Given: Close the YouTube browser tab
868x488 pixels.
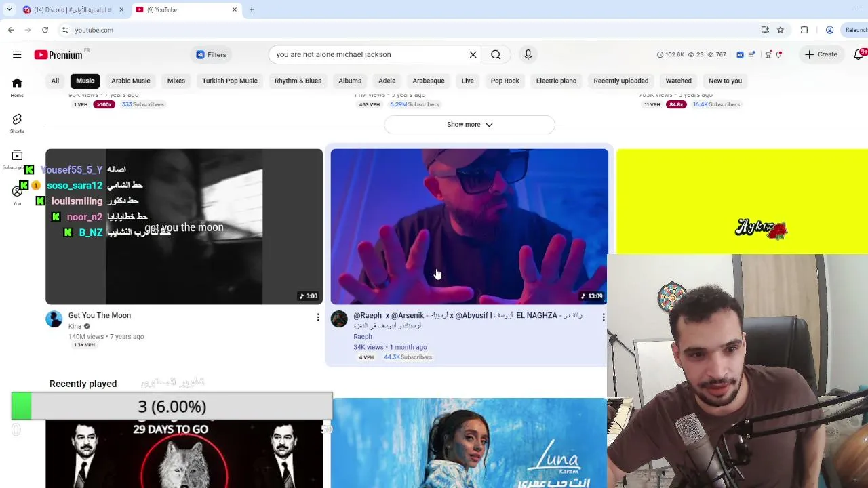Looking at the screenshot, I should (x=235, y=9).
